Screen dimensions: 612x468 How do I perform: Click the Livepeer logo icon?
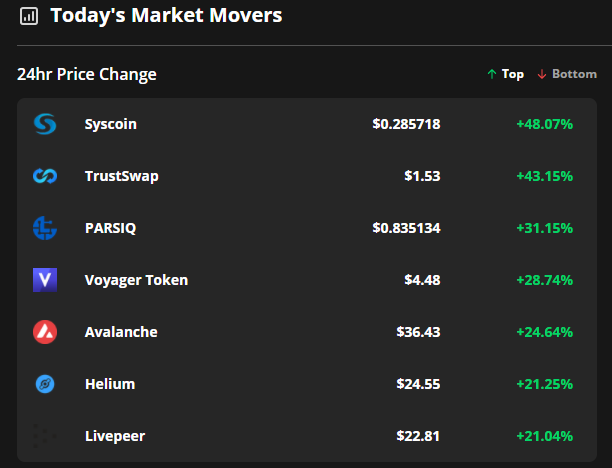[45, 436]
